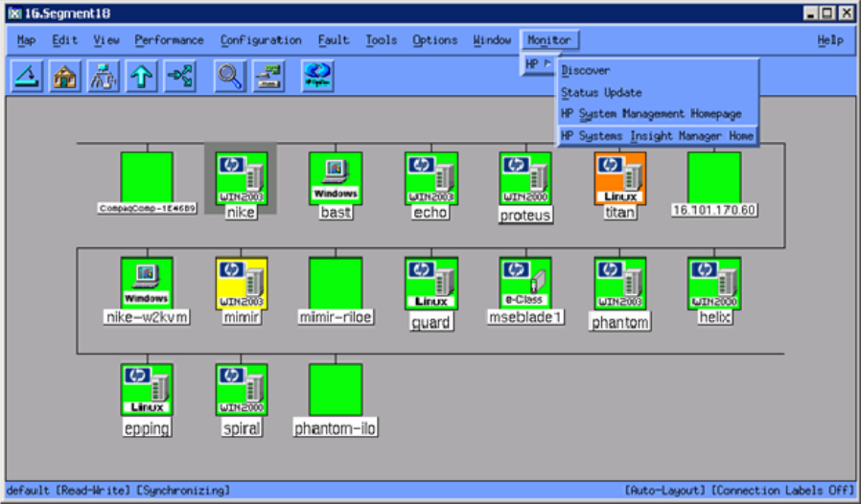The height and width of the screenshot is (504, 861).
Task: Open the Configuration menu
Action: pyautogui.click(x=260, y=40)
